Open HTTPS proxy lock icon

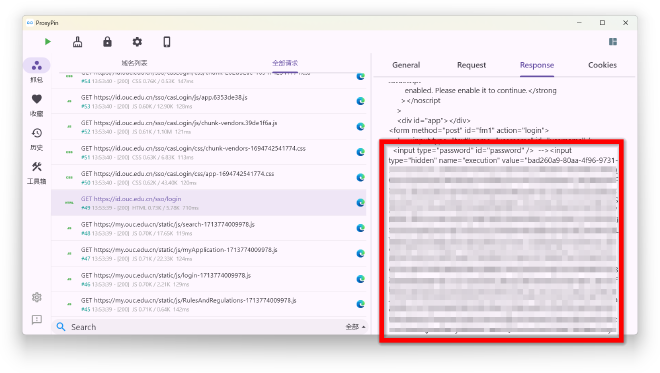(107, 42)
